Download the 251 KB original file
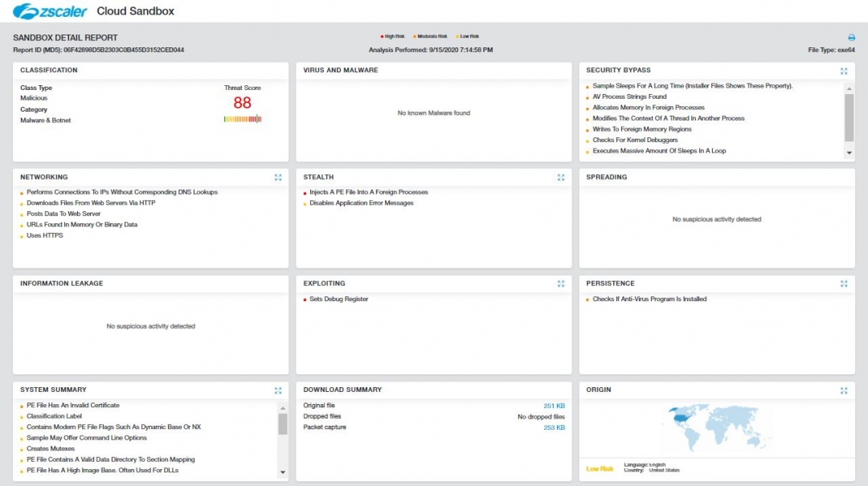 [554, 406]
